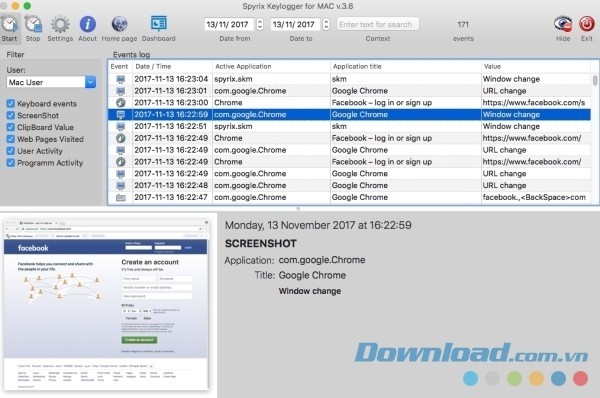Open the Mac User dropdown

[x=51, y=82]
